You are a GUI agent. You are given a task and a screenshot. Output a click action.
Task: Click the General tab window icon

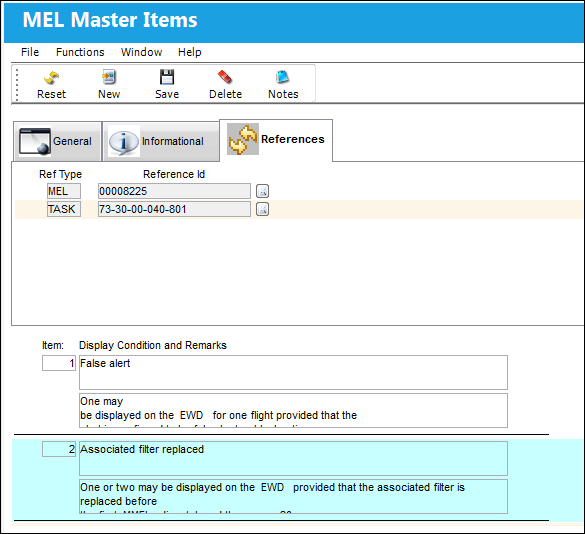[x=35, y=141]
